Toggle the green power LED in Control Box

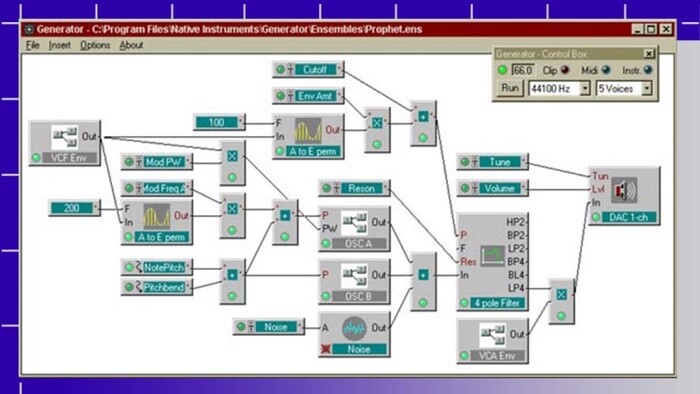503,70
